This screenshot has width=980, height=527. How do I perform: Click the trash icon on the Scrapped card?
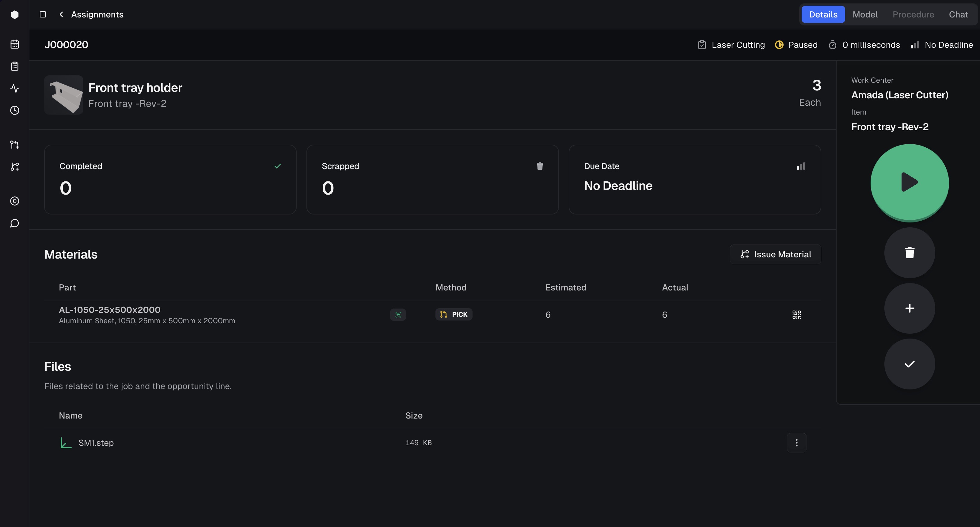(x=539, y=166)
